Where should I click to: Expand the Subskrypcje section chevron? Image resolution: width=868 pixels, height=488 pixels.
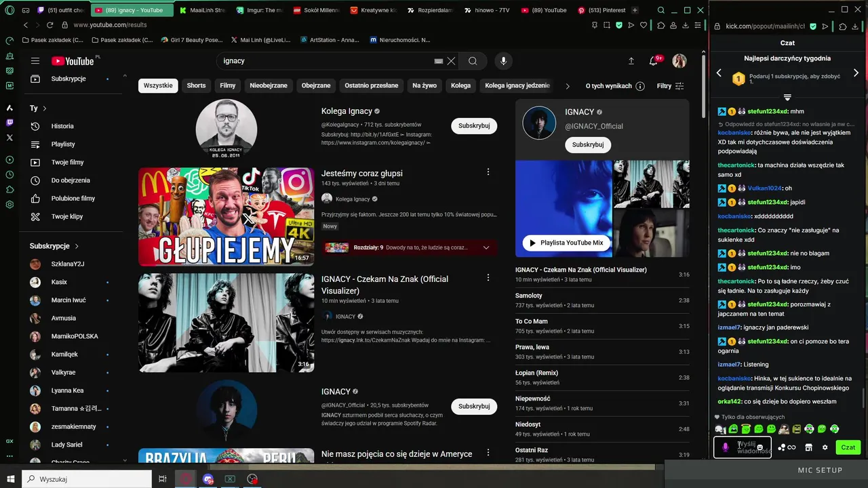click(77, 246)
